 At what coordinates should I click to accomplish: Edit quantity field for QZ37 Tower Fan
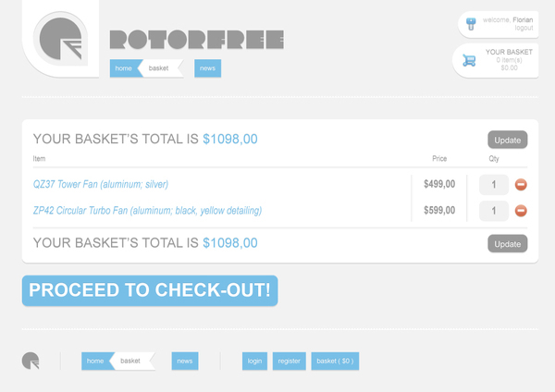tap(494, 185)
